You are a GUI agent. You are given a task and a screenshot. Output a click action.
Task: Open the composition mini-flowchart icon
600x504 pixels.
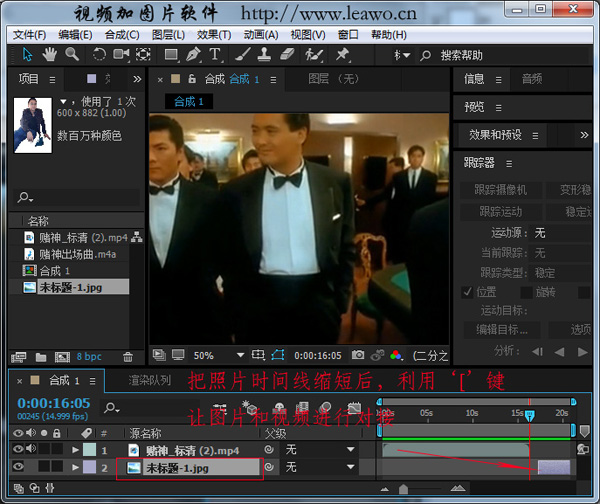220,409
